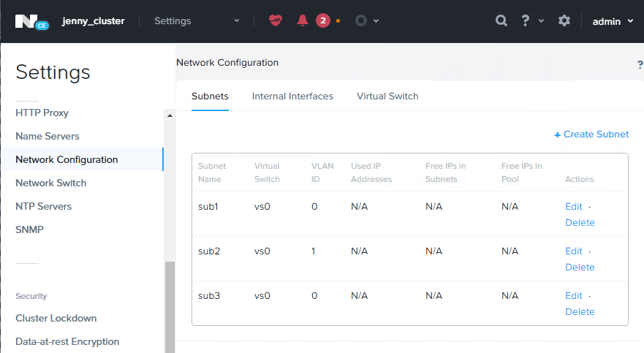This screenshot has height=353, width=644.
Task: Open the cluster health heart icon
Action: [x=275, y=21]
